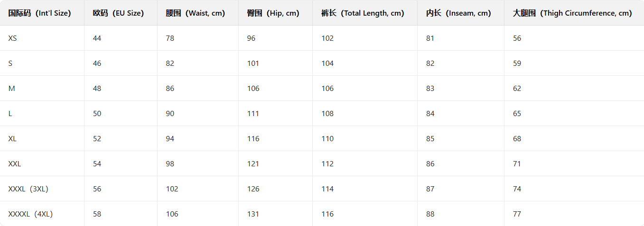Select the 欧码 (EU Size) header cell
The width and height of the screenshot is (644, 226).
(118, 13)
